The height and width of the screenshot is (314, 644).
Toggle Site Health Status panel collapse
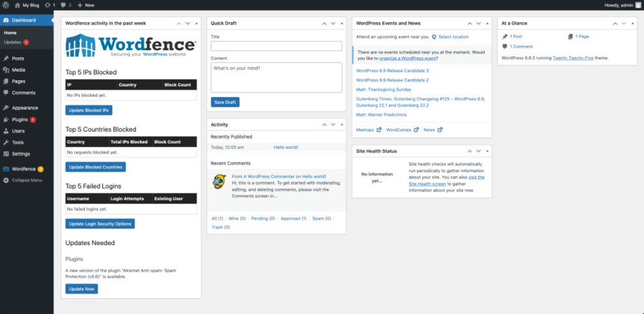(487, 151)
